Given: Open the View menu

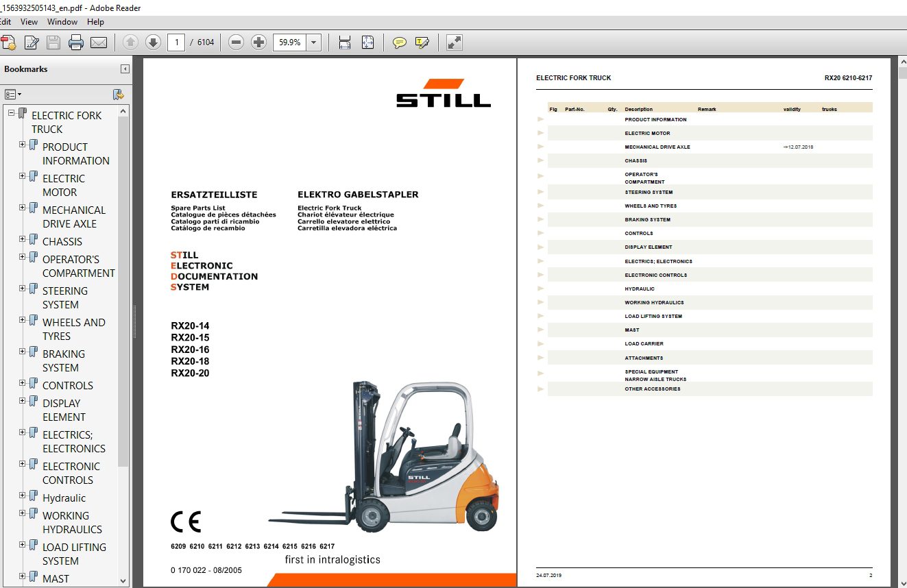Looking at the screenshot, I should click(29, 22).
